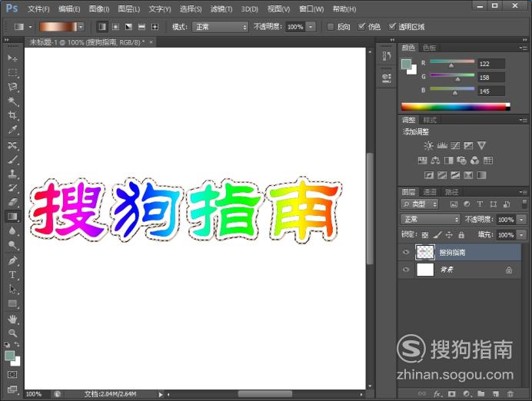Swap foreground and background colors
This screenshot has height=401, width=532.
[x=17, y=344]
